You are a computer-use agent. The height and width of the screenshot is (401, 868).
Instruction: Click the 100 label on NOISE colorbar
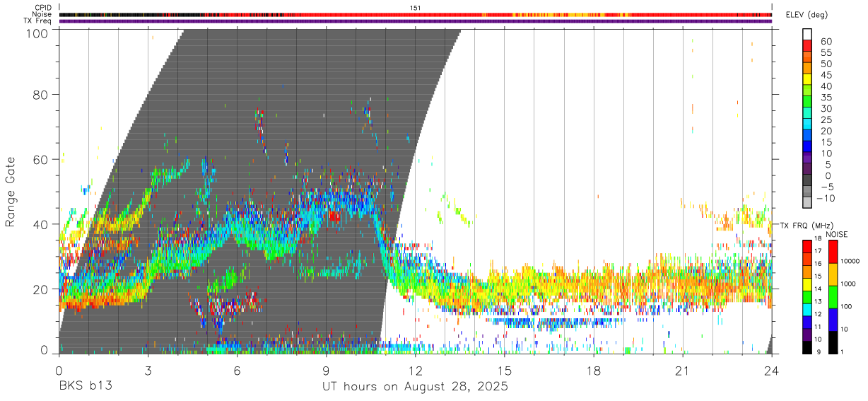pyautogui.click(x=847, y=306)
